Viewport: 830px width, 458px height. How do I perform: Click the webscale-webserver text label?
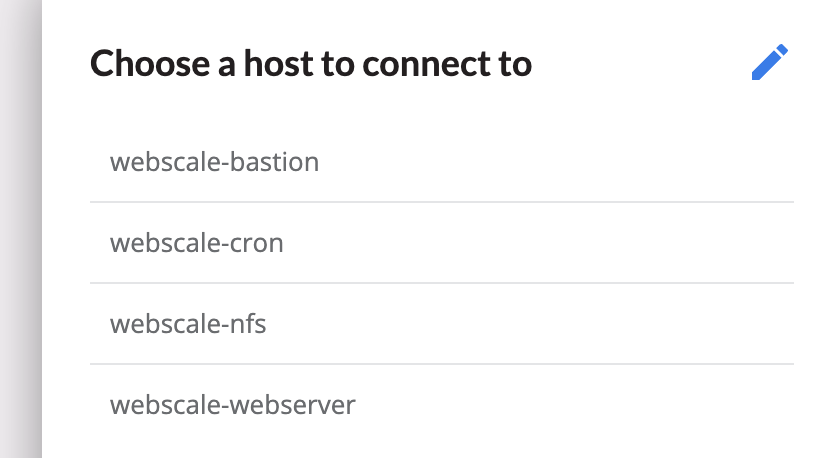point(233,404)
